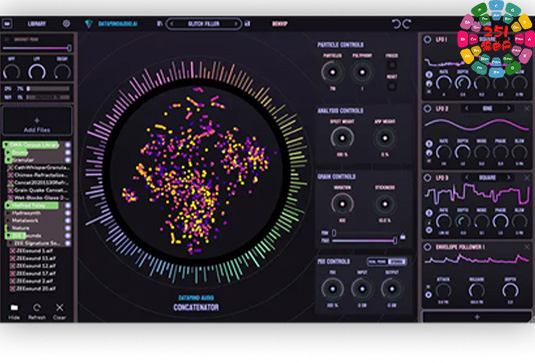This screenshot has width=535, height=363.
Task: Collapse the ZEE Sounds folder
Action: tap(9, 235)
